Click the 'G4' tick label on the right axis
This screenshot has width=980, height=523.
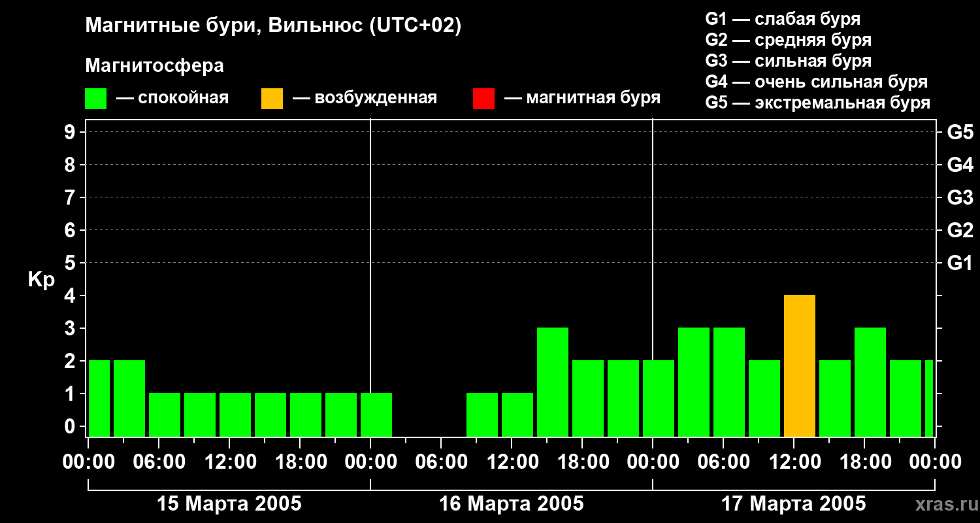point(960,165)
